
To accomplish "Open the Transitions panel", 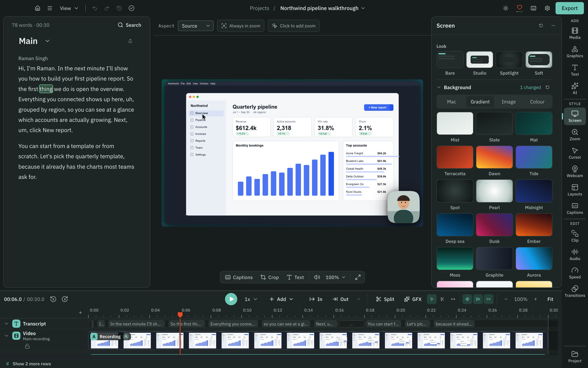I will click(575, 291).
